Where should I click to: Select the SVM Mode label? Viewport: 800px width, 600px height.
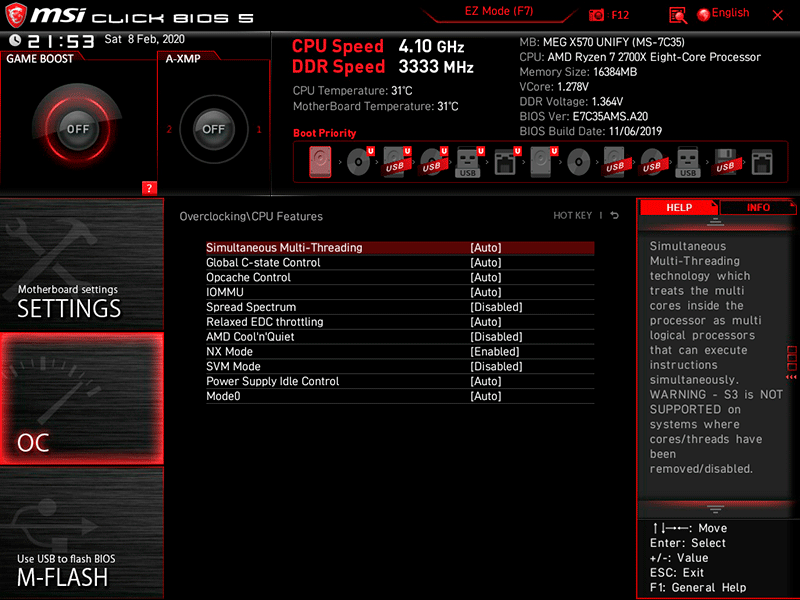(233, 366)
